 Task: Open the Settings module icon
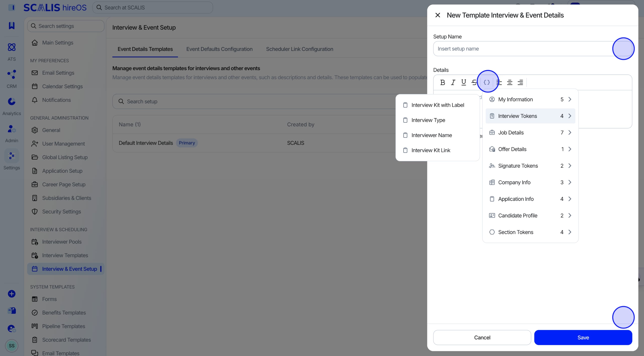(12, 156)
